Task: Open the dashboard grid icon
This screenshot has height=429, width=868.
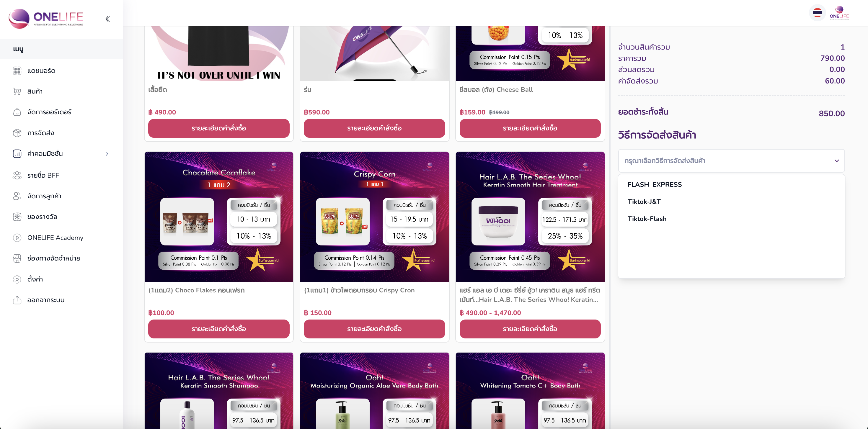Action: coord(17,71)
